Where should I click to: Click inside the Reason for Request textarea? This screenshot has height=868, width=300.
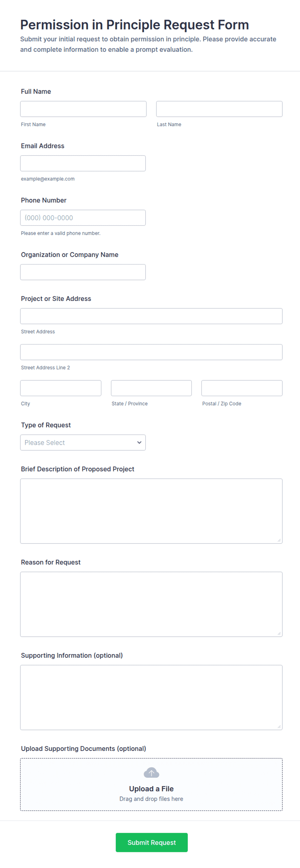tap(151, 604)
